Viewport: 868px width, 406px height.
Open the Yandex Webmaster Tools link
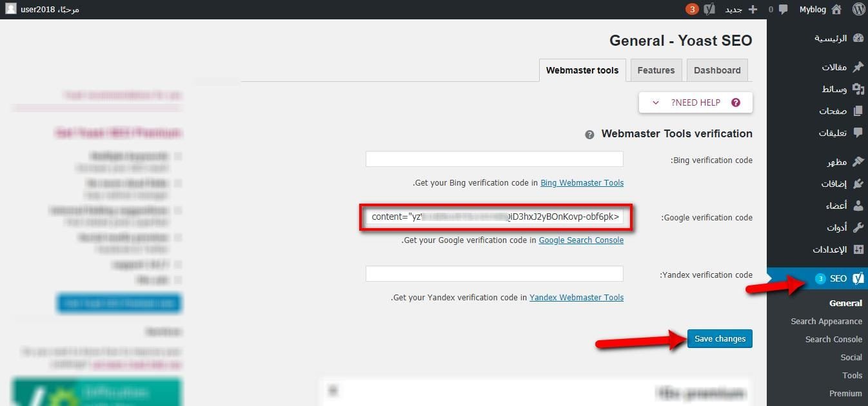(576, 297)
